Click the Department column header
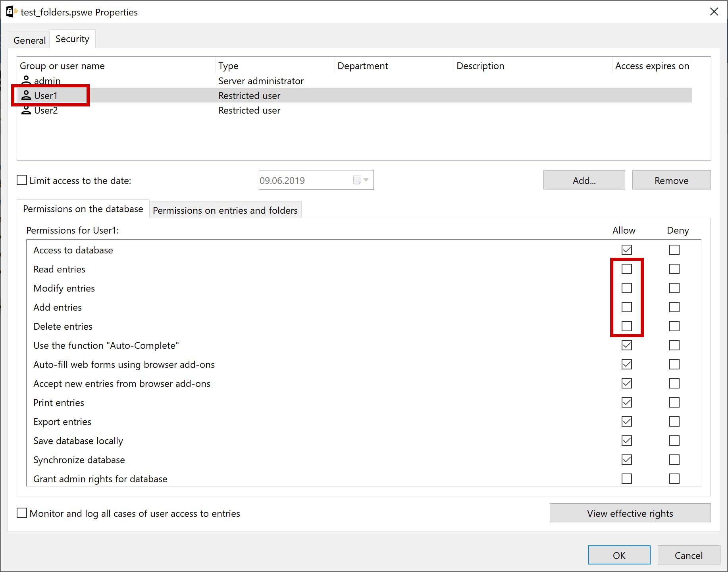Screen dimensions: 728x572 [x=395, y=66]
